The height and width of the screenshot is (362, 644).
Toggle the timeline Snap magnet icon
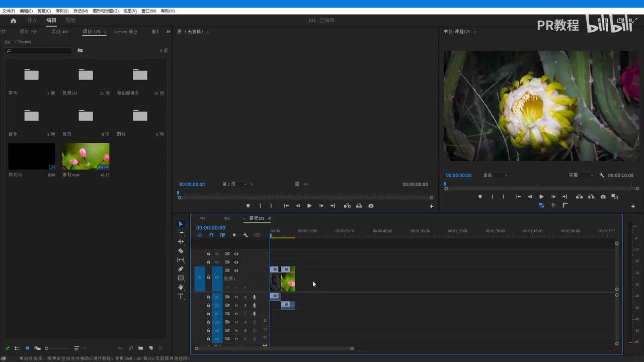pos(211,235)
